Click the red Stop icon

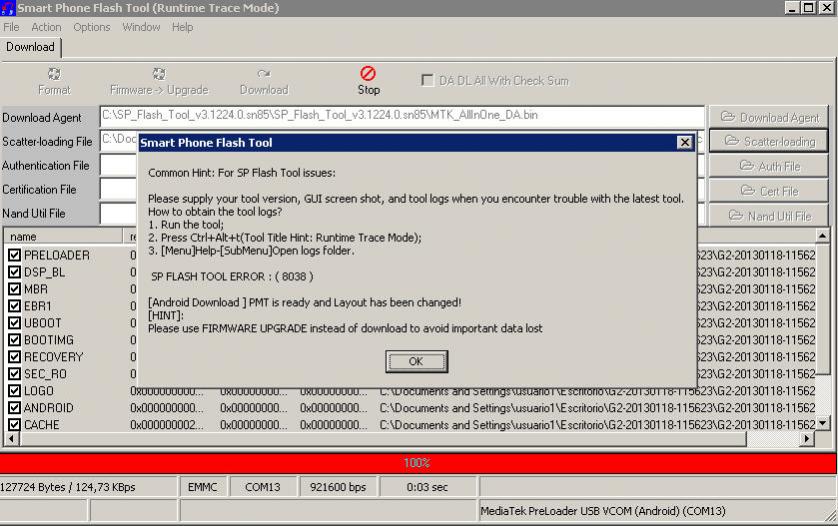[368, 73]
